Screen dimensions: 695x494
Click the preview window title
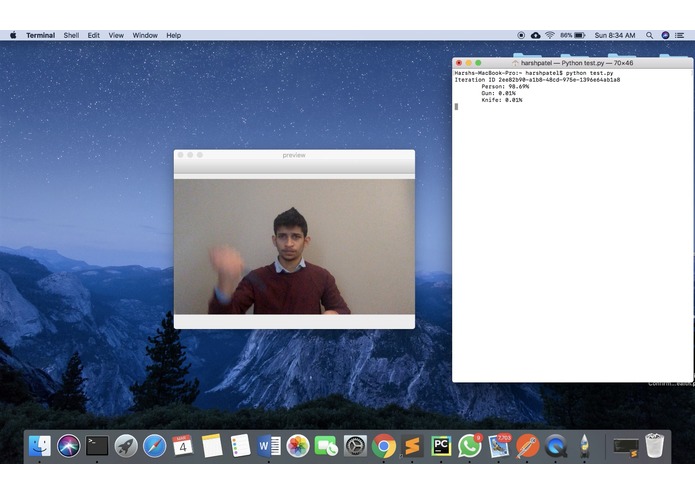click(x=294, y=155)
